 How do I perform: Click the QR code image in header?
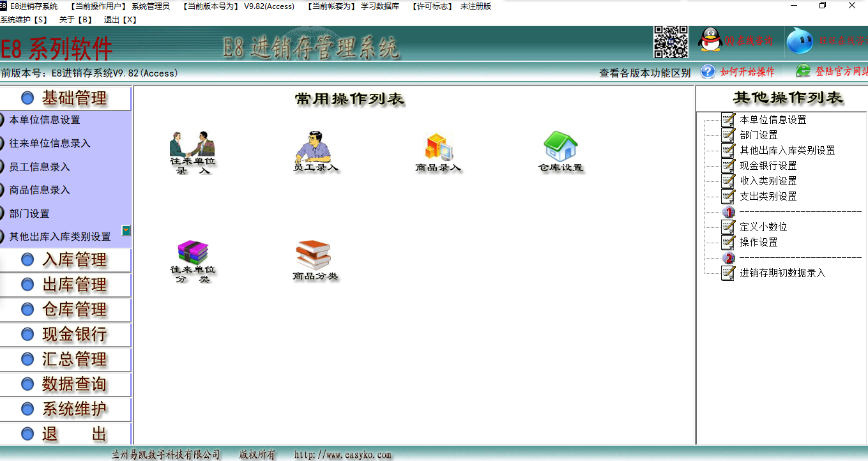671,43
